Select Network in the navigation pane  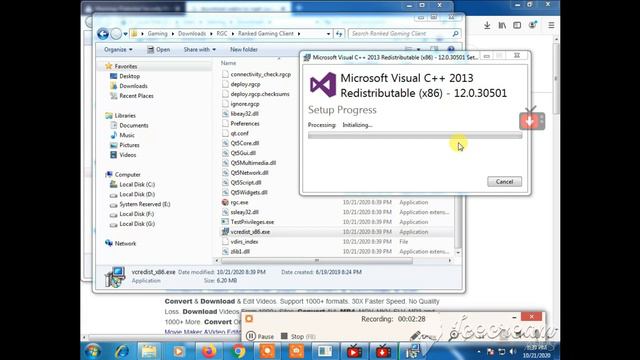coord(125,243)
